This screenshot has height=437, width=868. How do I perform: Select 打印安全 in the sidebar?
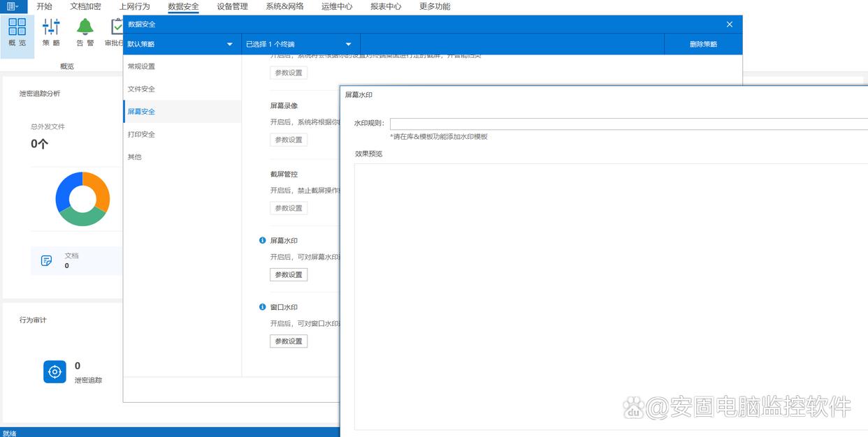[141, 134]
